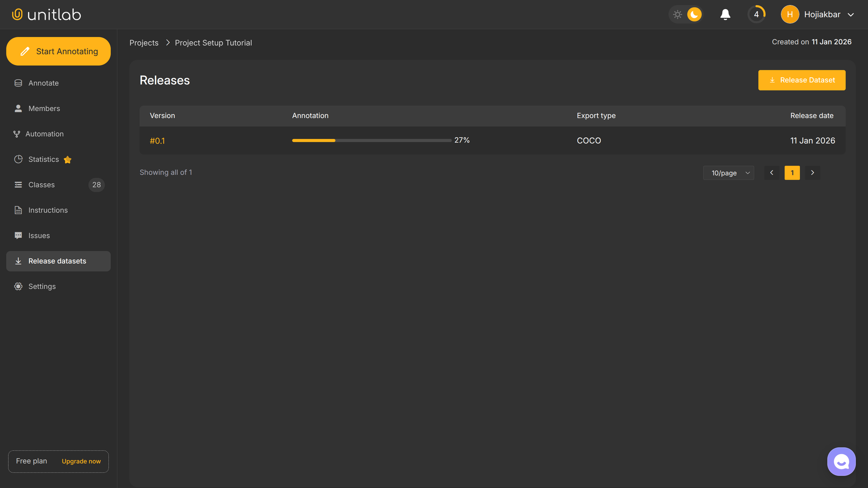Navigate to Projects via breadcrumb

[144, 43]
